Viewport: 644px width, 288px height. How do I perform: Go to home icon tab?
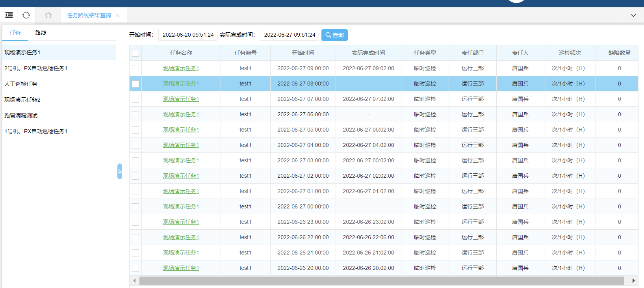click(48, 15)
